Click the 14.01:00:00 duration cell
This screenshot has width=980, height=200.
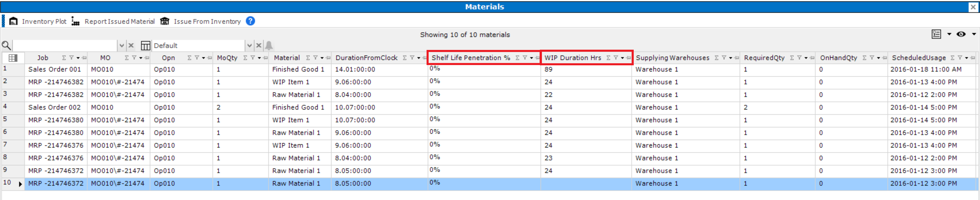tap(379, 69)
